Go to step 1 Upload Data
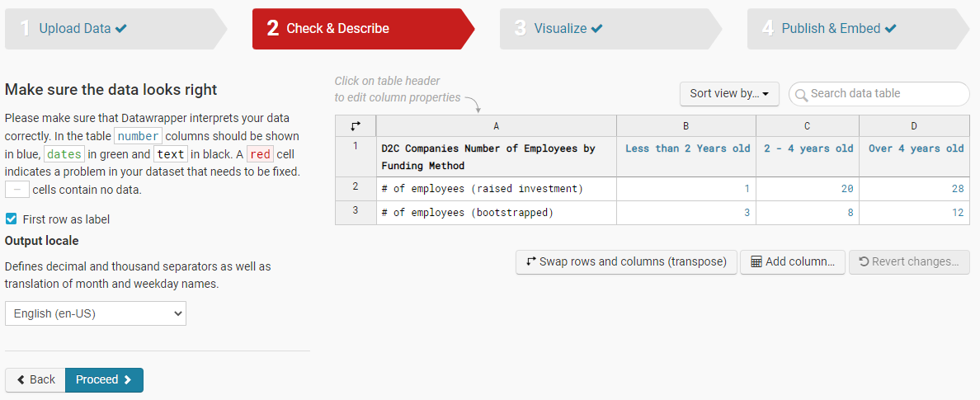Image resolution: width=980 pixels, height=400 pixels. pyautogui.click(x=115, y=29)
